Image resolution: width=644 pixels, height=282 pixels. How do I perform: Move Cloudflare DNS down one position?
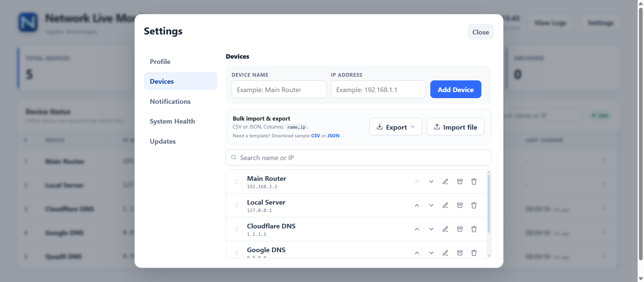click(x=431, y=229)
